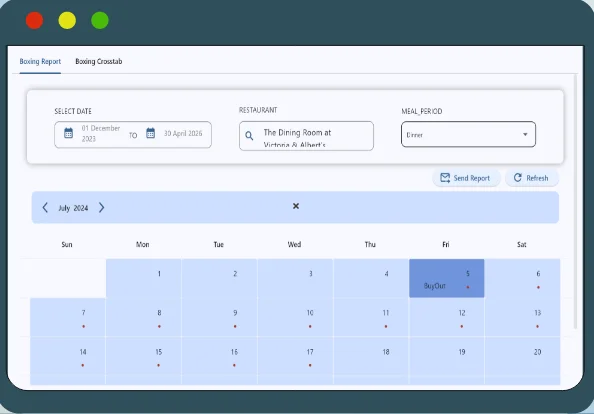594x414 pixels.
Task: Click the July 2024 month label
Action: 73,208
